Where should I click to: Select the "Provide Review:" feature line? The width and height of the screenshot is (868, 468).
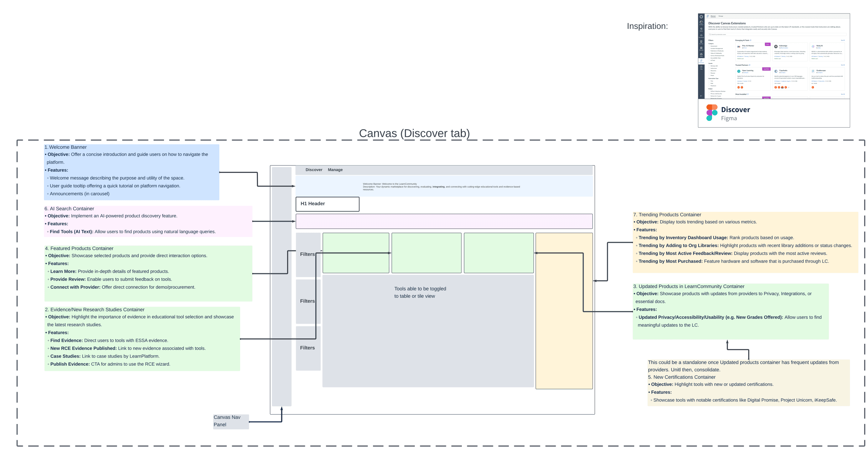pos(110,279)
